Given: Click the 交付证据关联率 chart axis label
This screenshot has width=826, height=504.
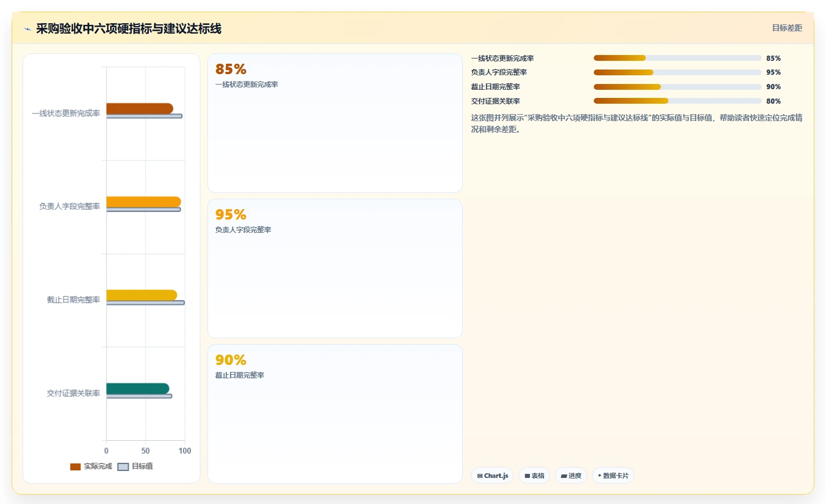Looking at the screenshot, I should tap(74, 393).
